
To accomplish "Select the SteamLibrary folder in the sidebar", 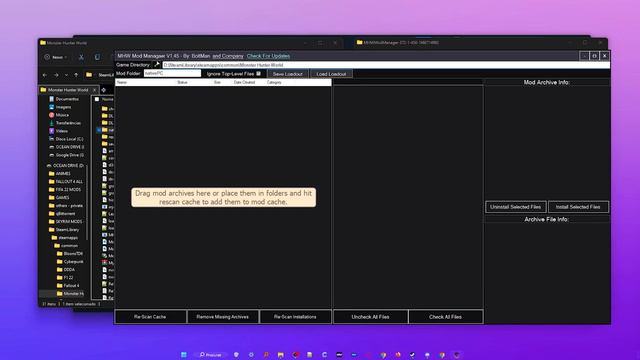I will [x=64, y=230].
